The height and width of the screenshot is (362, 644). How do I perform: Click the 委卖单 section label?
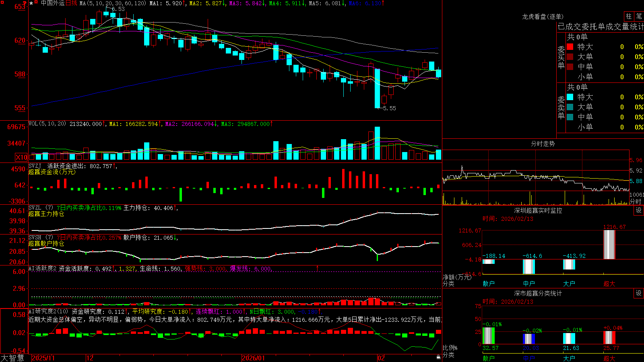tap(561, 108)
